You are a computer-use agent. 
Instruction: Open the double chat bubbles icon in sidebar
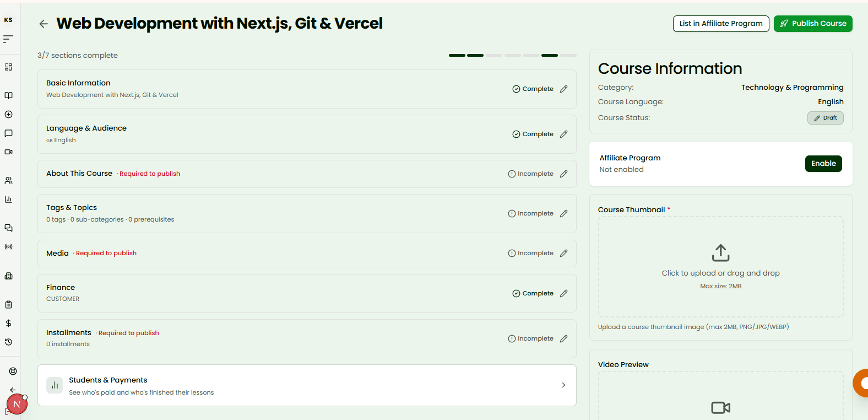pos(8,228)
